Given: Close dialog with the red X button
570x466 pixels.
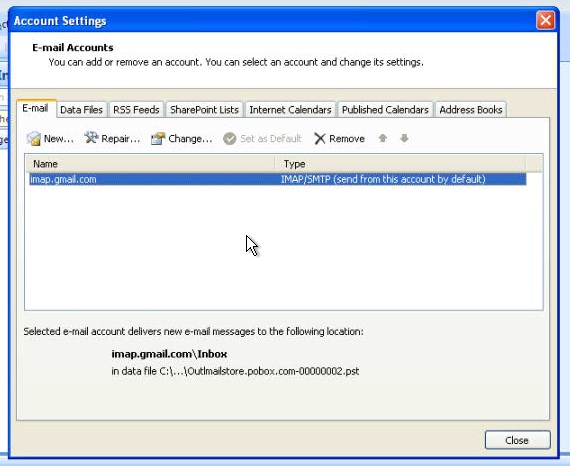Looking at the screenshot, I should (x=545, y=20).
